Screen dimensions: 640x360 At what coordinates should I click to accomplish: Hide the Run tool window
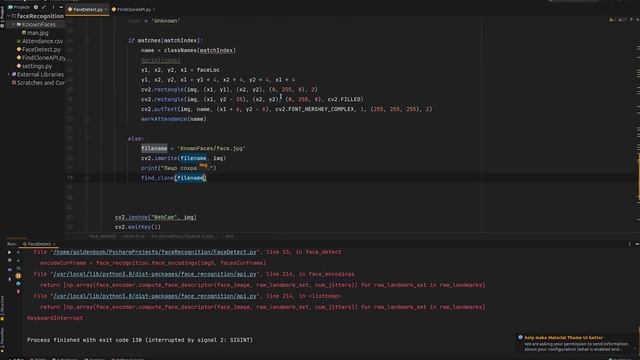click(x=637, y=244)
